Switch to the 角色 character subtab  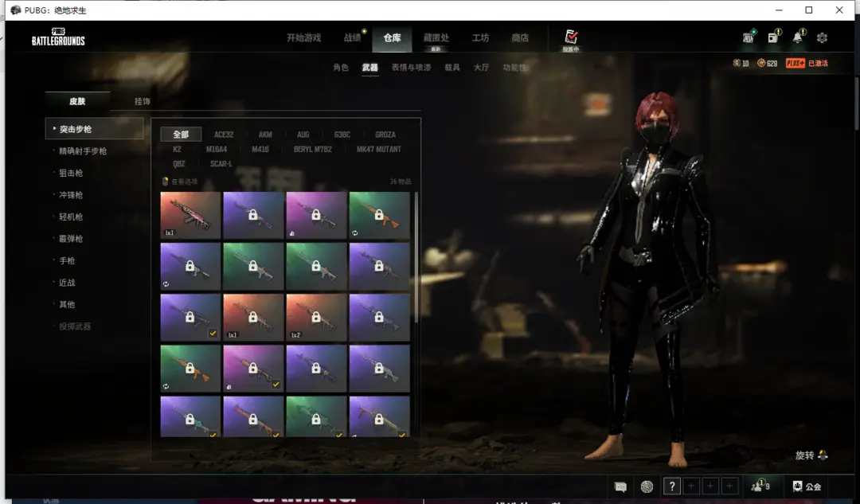[341, 68]
